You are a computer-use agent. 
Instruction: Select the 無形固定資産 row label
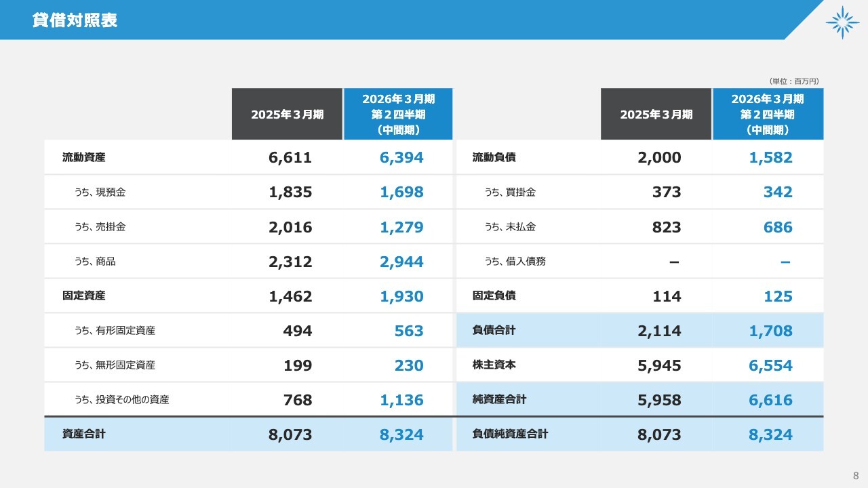(x=115, y=365)
